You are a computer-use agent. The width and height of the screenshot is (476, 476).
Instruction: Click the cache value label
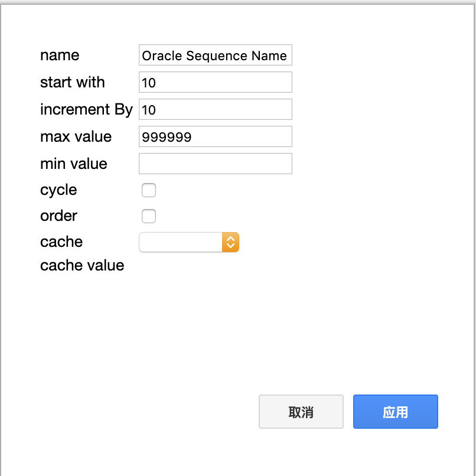click(82, 265)
